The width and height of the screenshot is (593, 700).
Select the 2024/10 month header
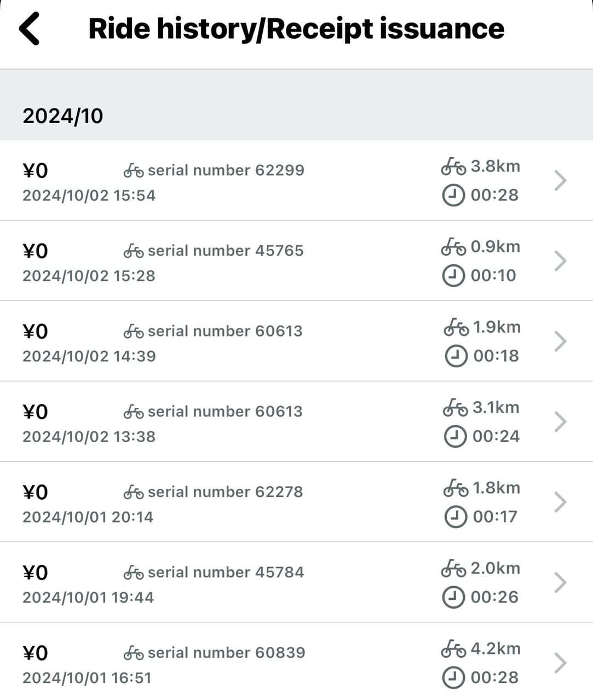[63, 116]
